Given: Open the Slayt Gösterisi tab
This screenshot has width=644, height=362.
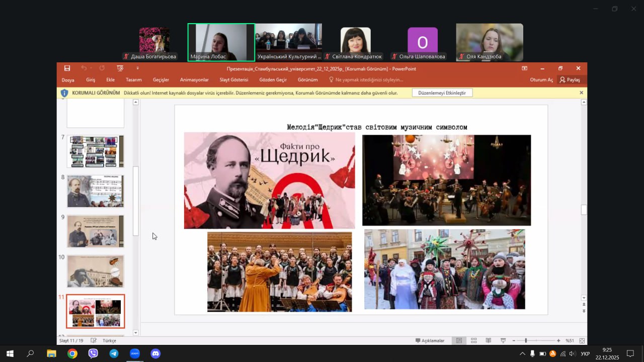Looking at the screenshot, I should pyautogui.click(x=233, y=80).
